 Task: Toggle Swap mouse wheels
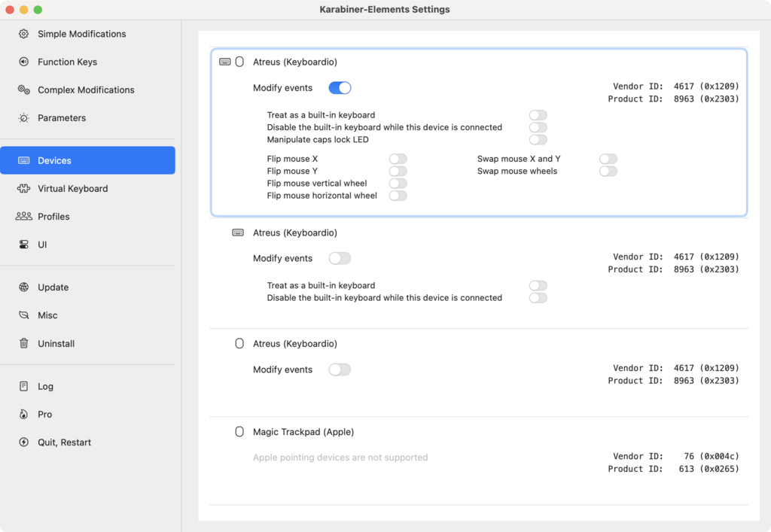(x=608, y=171)
